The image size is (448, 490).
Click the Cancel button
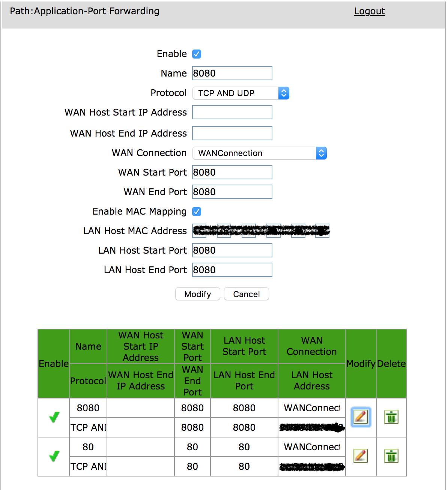pyautogui.click(x=246, y=294)
